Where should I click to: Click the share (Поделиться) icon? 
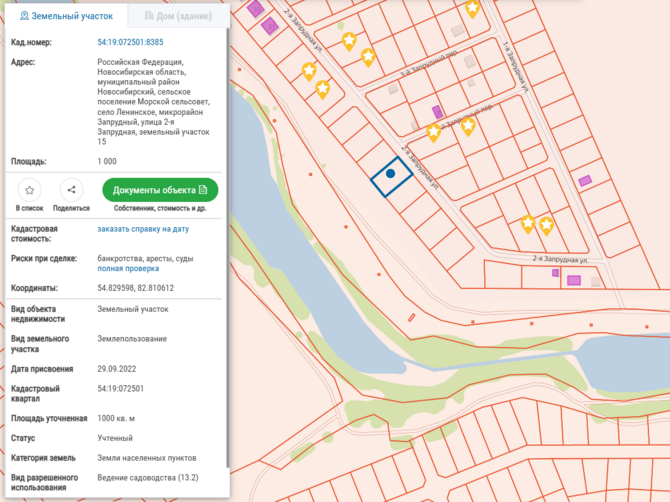tap(71, 190)
